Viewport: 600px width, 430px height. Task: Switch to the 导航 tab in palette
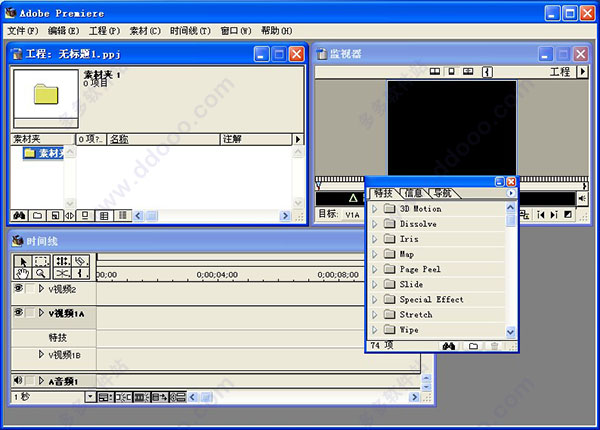pos(443,194)
